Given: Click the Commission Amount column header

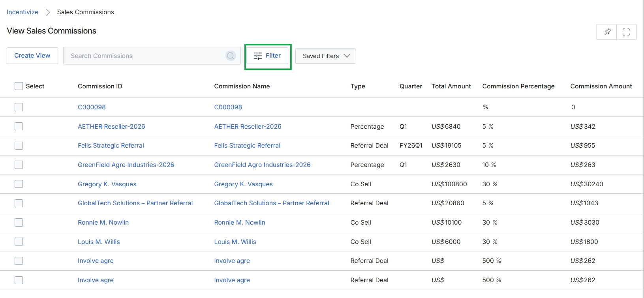Looking at the screenshot, I should click(x=601, y=86).
